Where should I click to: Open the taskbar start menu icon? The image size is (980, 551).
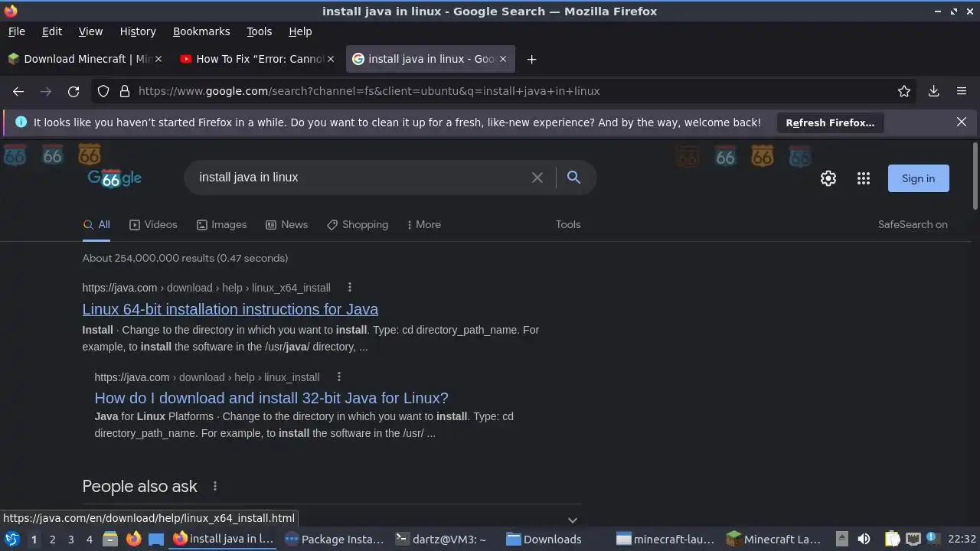(12, 539)
